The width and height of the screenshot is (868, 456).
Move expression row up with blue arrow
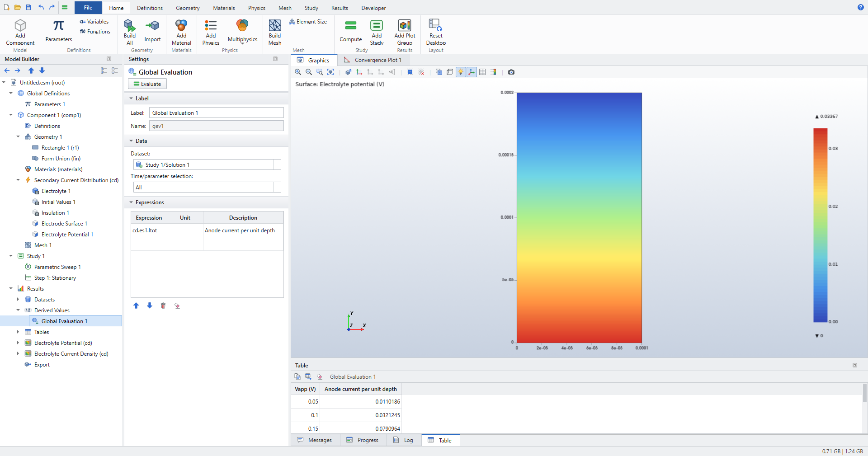click(x=136, y=306)
